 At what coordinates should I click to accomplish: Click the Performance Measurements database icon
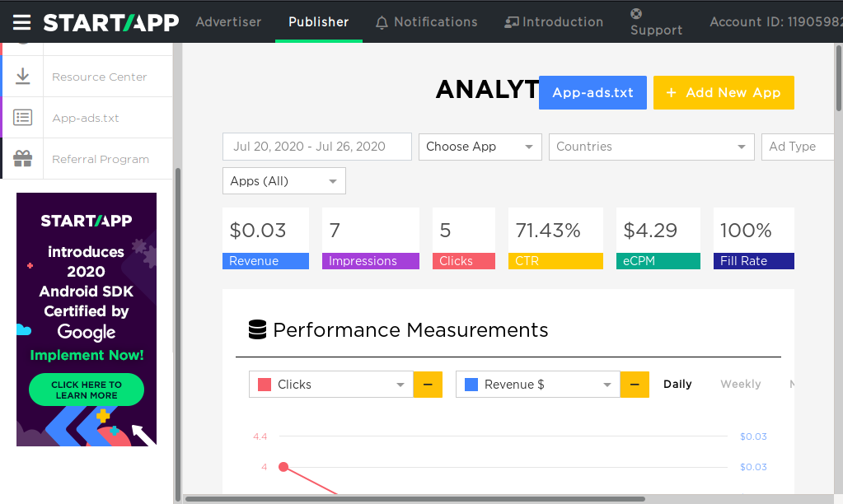[257, 329]
